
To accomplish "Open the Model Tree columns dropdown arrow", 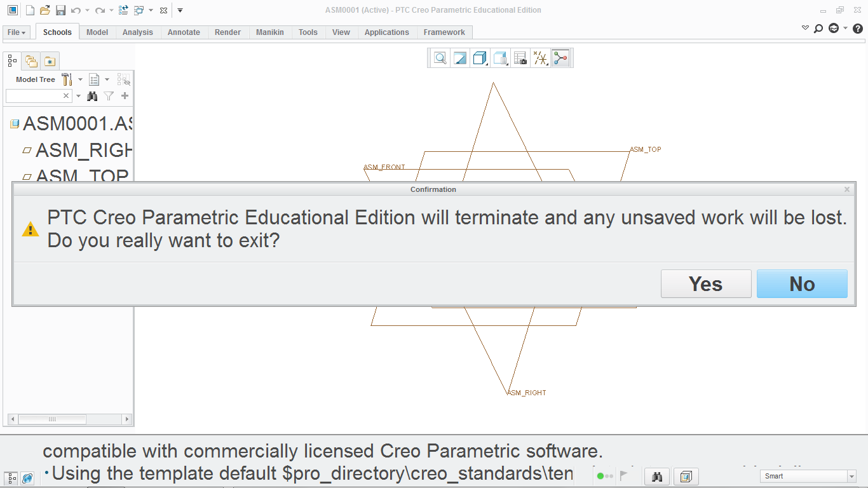I will click(x=107, y=79).
